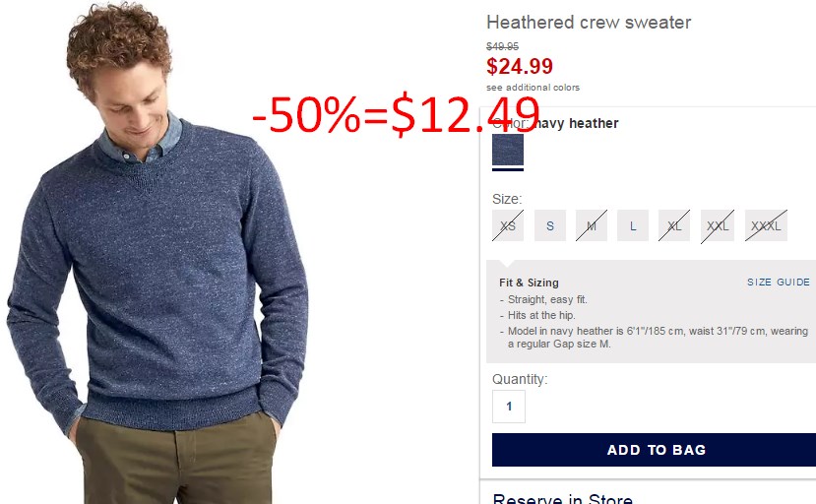Screen dimensions: 816x504
Task: Select size XS option
Action: (508, 225)
